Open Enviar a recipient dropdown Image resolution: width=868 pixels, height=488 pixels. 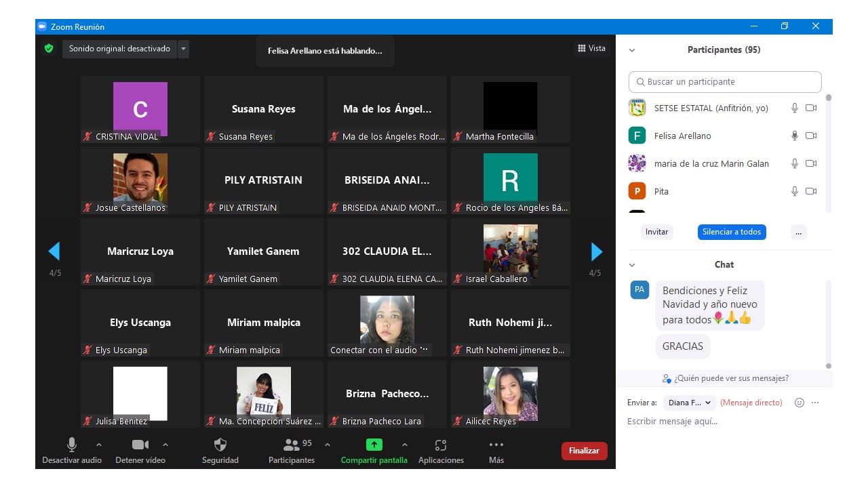pyautogui.click(x=690, y=403)
